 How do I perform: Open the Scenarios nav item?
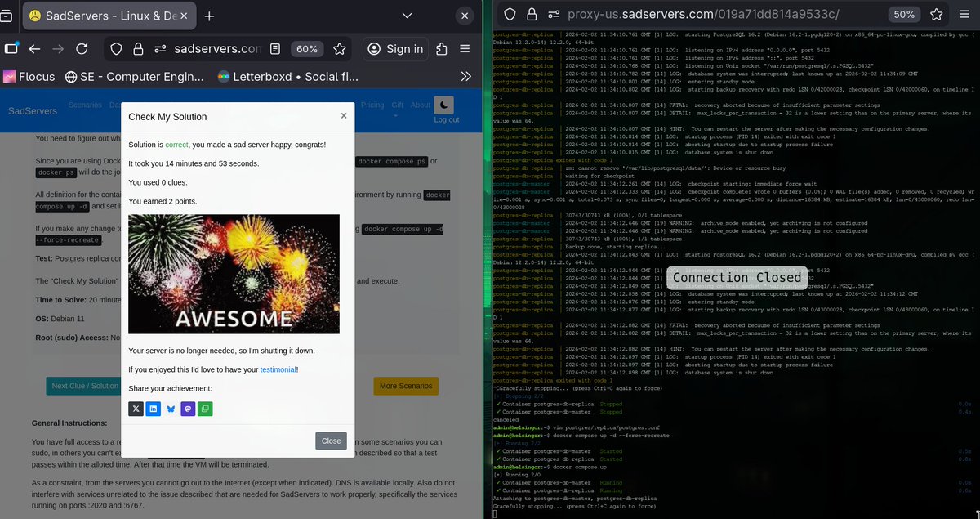click(x=85, y=105)
